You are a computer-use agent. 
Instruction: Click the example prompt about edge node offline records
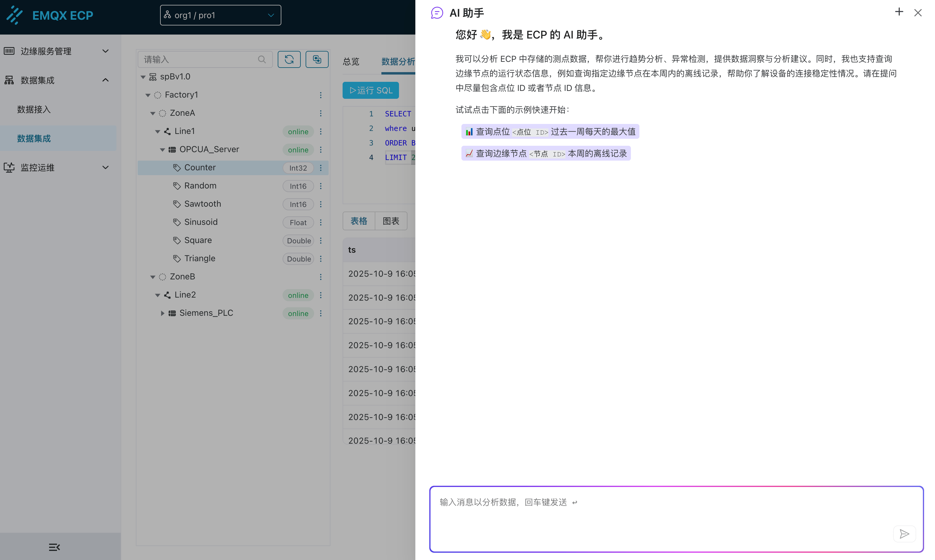point(546,153)
